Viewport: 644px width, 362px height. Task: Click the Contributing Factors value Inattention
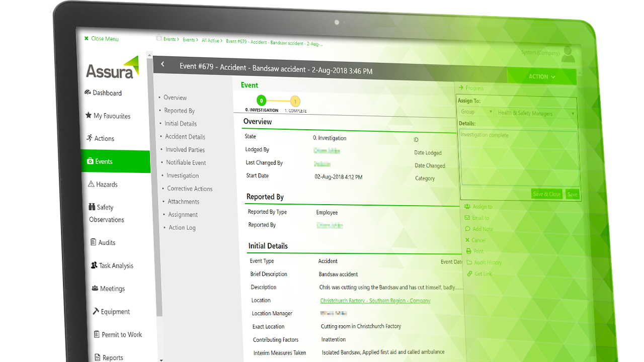(334, 339)
